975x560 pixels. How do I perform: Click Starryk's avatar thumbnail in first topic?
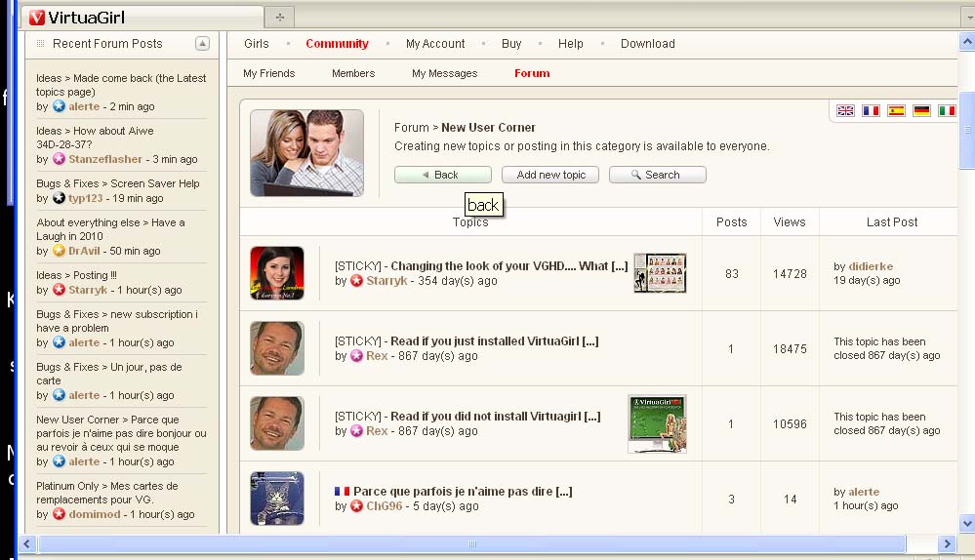point(277,273)
